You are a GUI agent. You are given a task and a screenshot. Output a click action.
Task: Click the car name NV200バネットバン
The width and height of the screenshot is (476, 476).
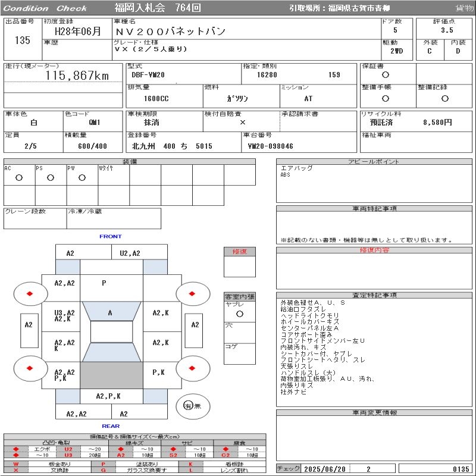(x=170, y=32)
